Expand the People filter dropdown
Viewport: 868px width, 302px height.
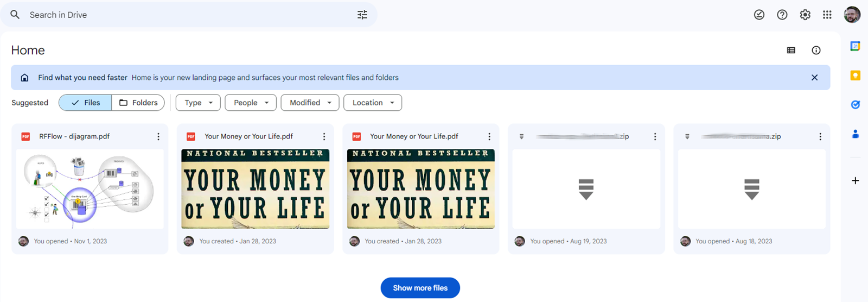tap(251, 103)
